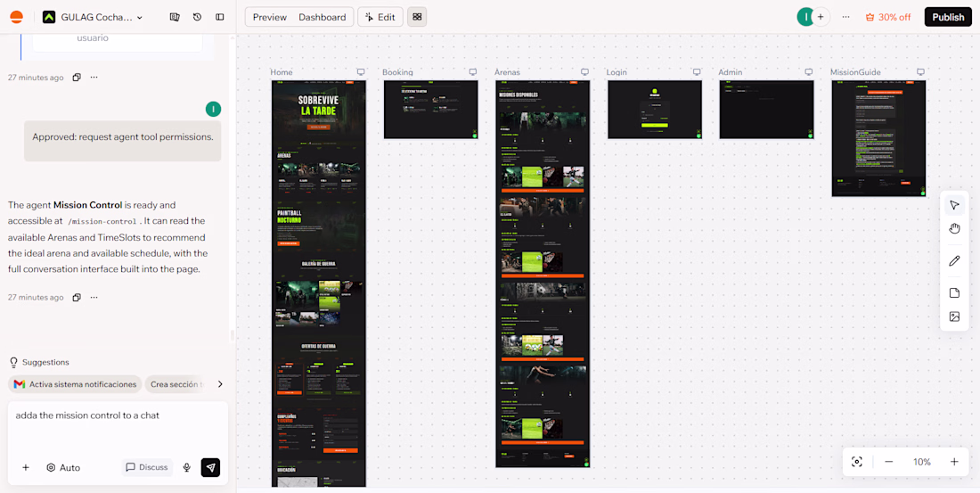This screenshot has height=493, width=980.
Task: Send the chat message with arrow button
Action: tap(210, 467)
